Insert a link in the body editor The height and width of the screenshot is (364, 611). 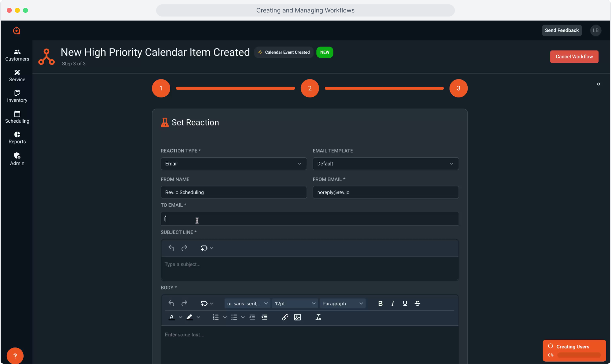coord(285,317)
